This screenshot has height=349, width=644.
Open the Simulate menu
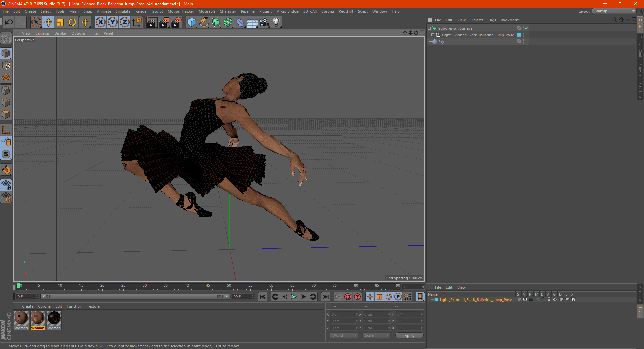(123, 11)
